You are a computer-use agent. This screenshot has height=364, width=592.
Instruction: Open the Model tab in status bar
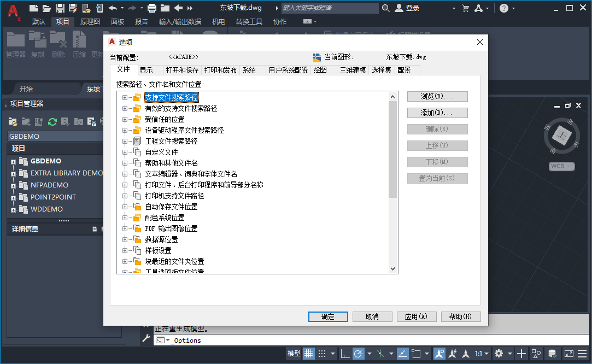coord(294,354)
